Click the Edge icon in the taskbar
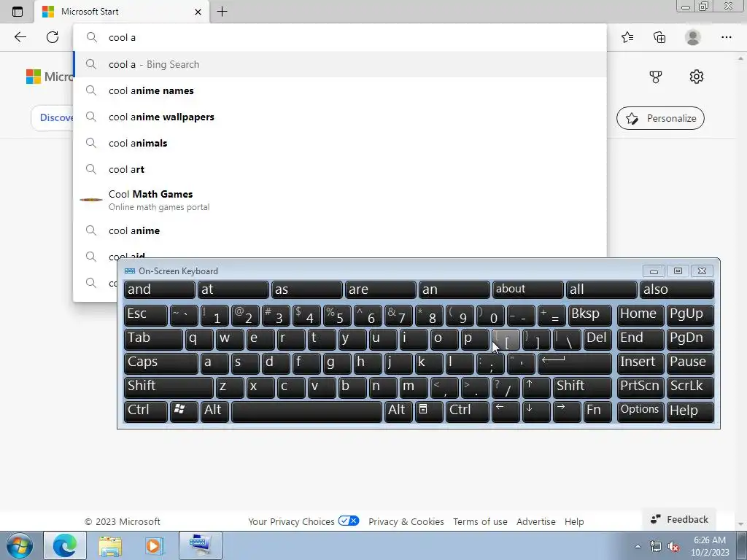The width and height of the screenshot is (747, 560). point(65,545)
